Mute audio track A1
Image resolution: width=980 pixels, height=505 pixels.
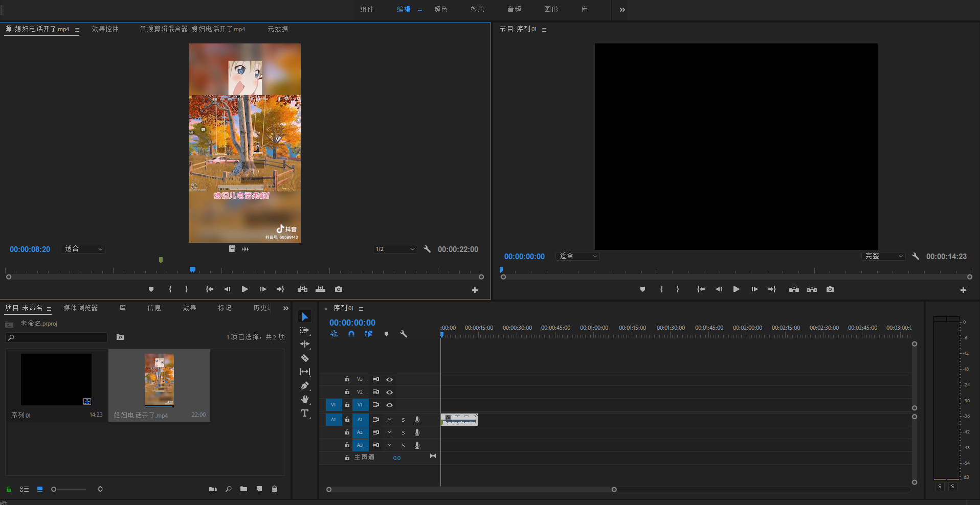pos(390,420)
